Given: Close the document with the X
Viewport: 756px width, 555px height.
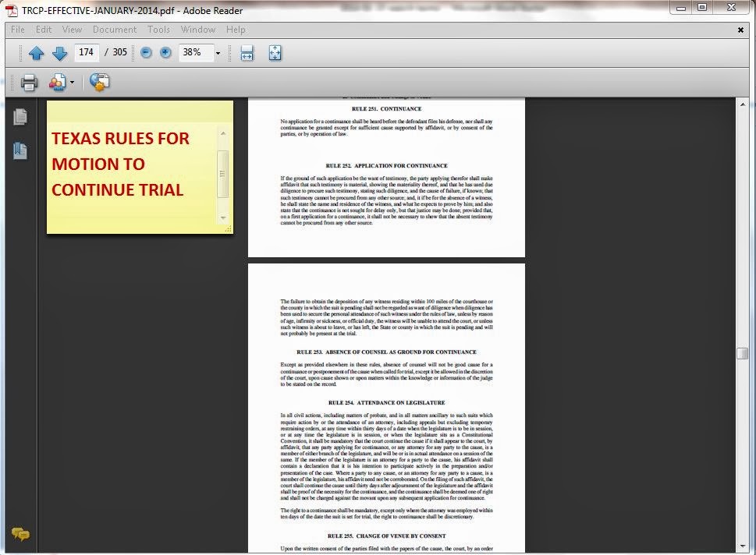Looking at the screenshot, I should 740,30.
